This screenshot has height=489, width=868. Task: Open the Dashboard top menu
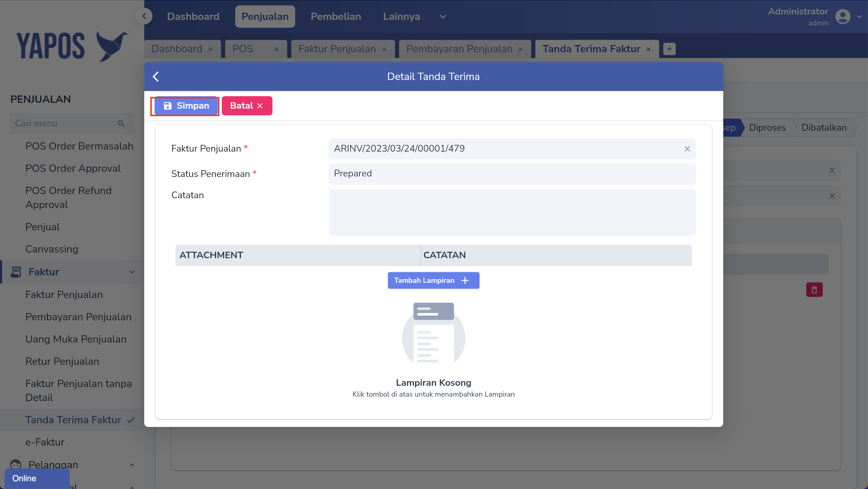click(x=193, y=17)
